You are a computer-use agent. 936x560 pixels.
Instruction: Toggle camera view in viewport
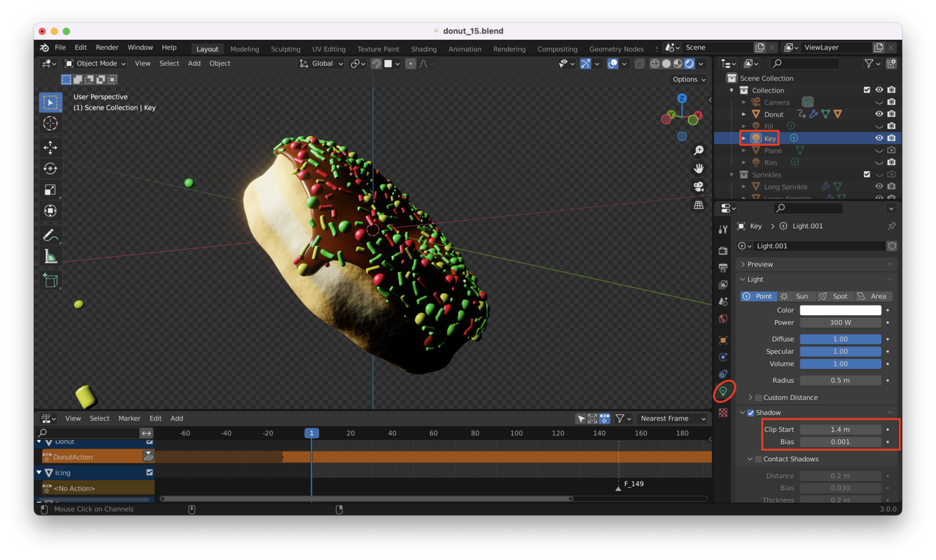pyautogui.click(x=698, y=187)
